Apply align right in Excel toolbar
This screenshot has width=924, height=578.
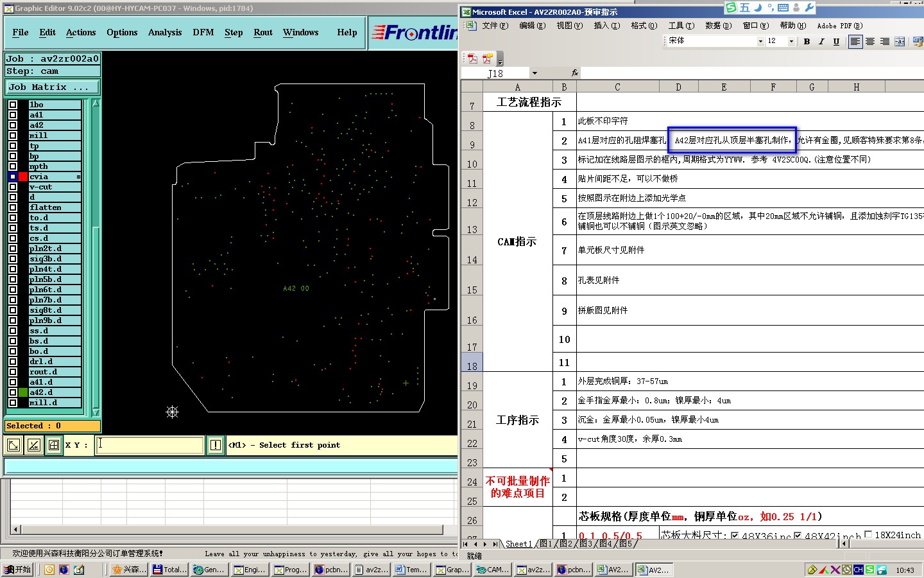(x=885, y=41)
